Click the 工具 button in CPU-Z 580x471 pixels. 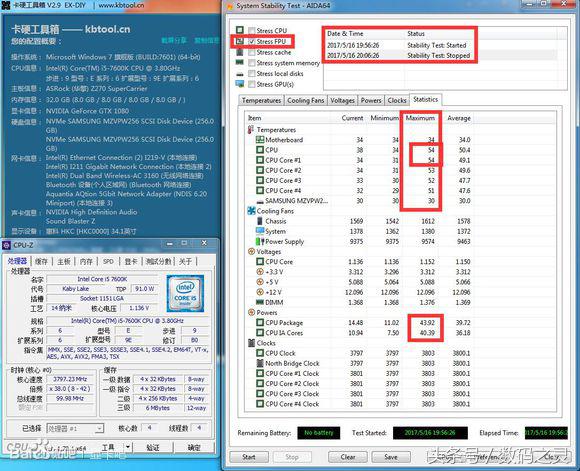coord(108,447)
